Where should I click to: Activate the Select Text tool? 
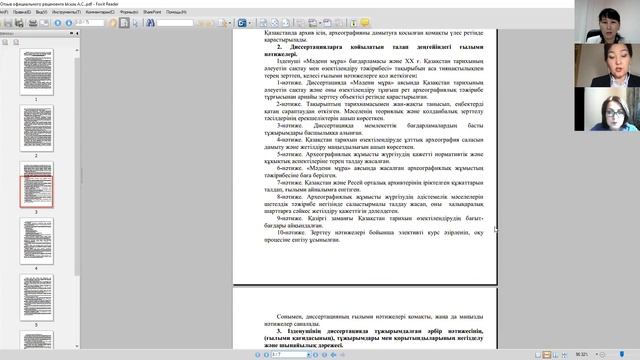(x=124, y=23)
